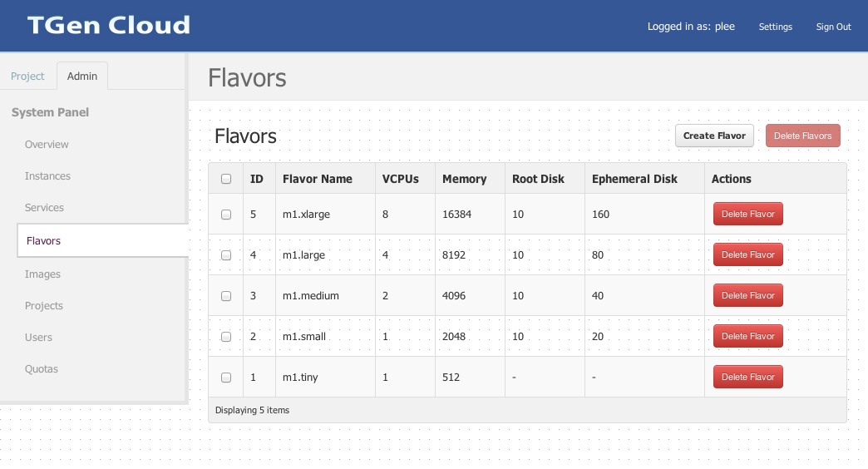Go to Instances in the sidebar

pyautogui.click(x=47, y=176)
